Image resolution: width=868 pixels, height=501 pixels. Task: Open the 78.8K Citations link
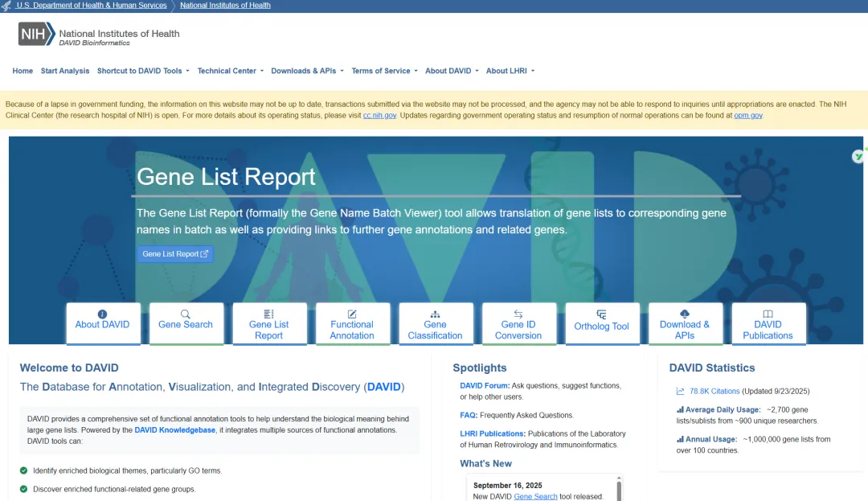coord(714,392)
